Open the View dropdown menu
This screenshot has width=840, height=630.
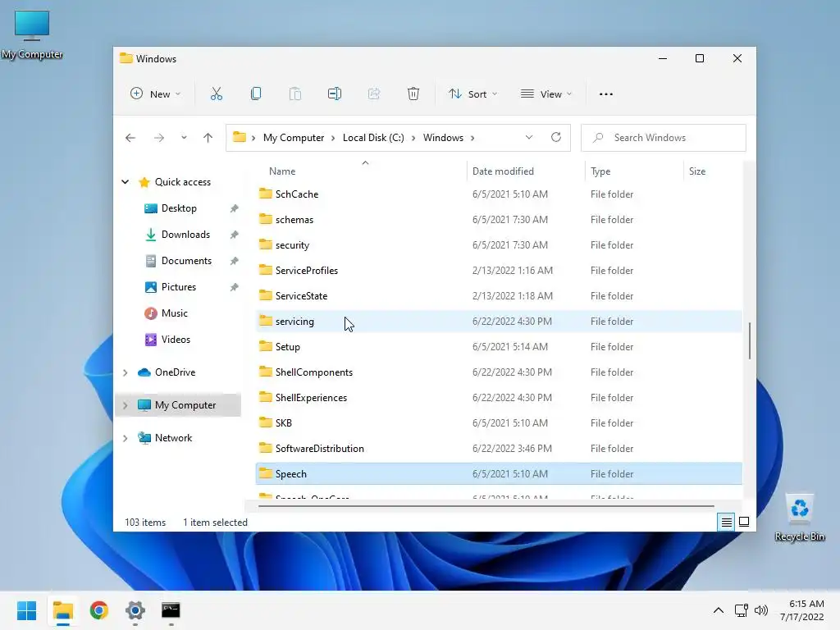point(546,94)
